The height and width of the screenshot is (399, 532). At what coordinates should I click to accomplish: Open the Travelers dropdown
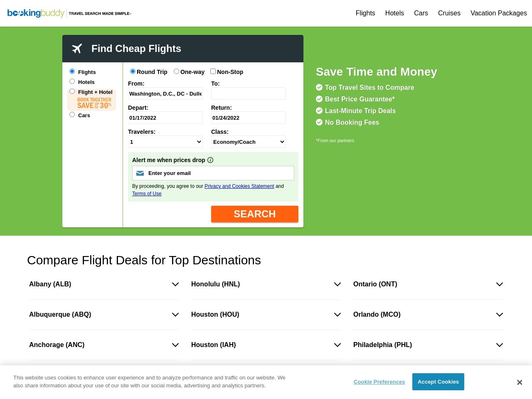tap(165, 142)
